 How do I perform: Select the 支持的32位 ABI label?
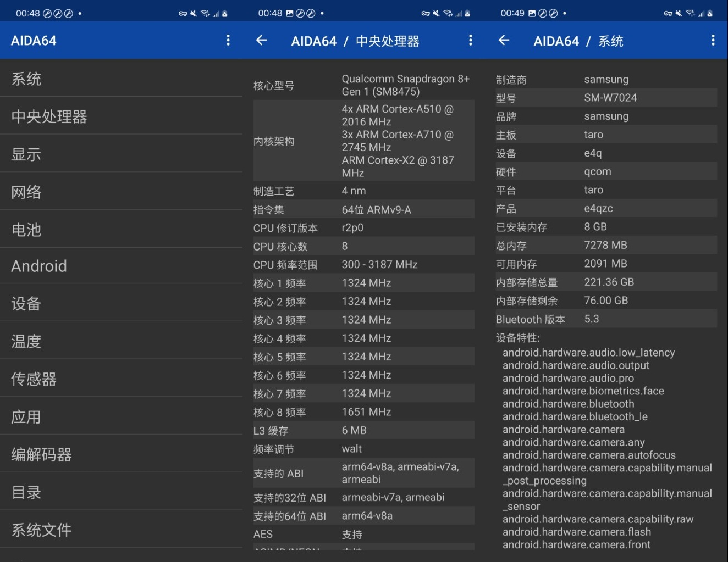[x=290, y=498]
